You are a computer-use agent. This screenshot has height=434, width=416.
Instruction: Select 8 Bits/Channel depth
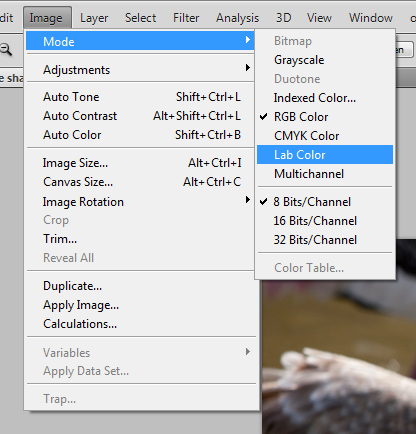point(325,201)
